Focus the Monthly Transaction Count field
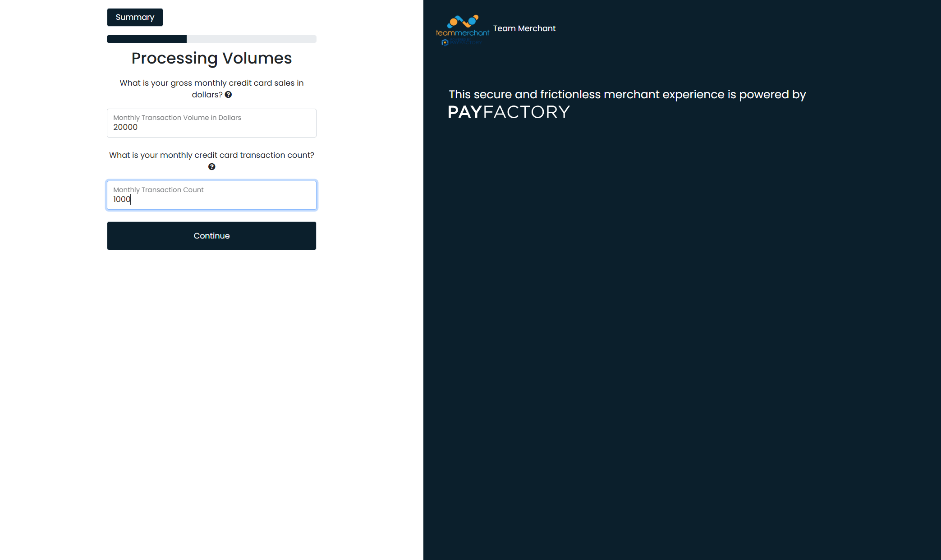941x560 pixels. coord(211,195)
